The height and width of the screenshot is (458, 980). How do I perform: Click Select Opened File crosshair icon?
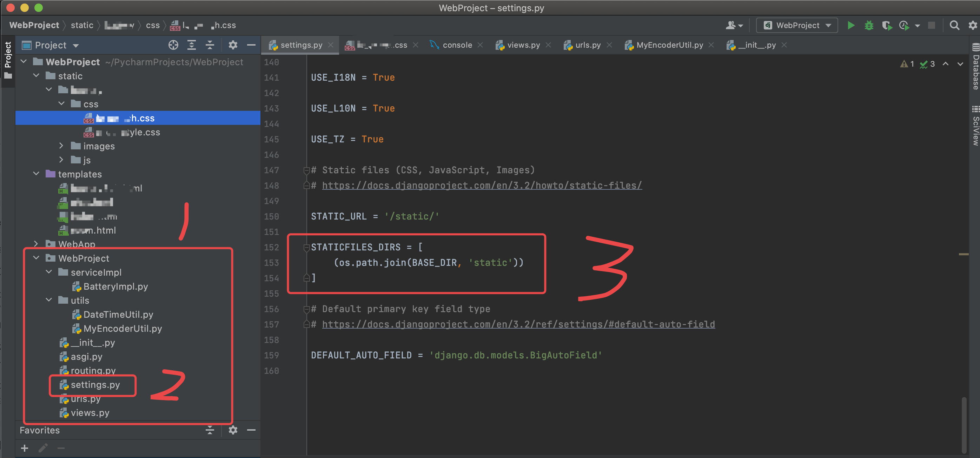click(173, 45)
